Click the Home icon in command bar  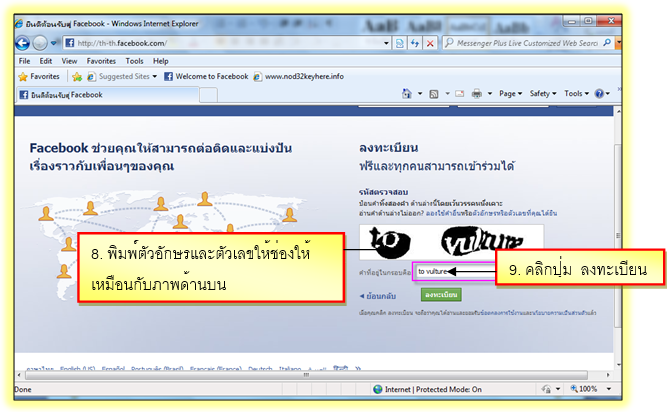coord(407,93)
